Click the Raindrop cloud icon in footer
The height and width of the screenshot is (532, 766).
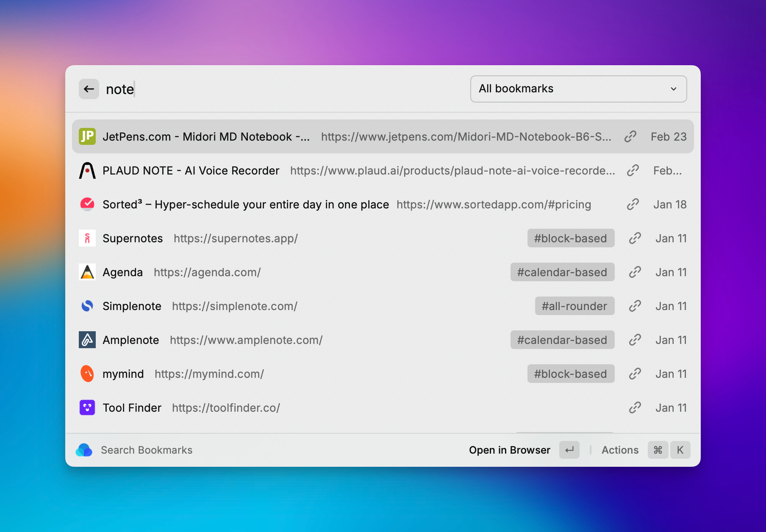coord(84,450)
